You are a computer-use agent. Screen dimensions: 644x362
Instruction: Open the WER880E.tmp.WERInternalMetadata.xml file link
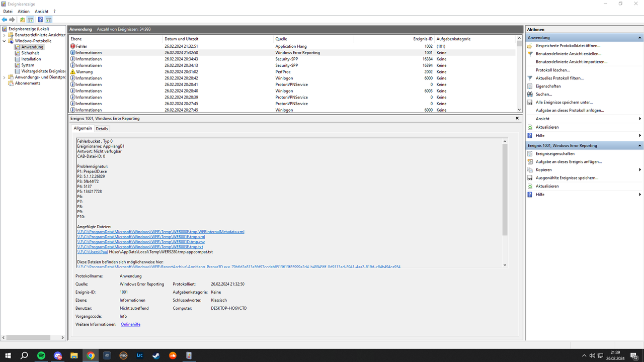pyautogui.click(x=160, y=232)
